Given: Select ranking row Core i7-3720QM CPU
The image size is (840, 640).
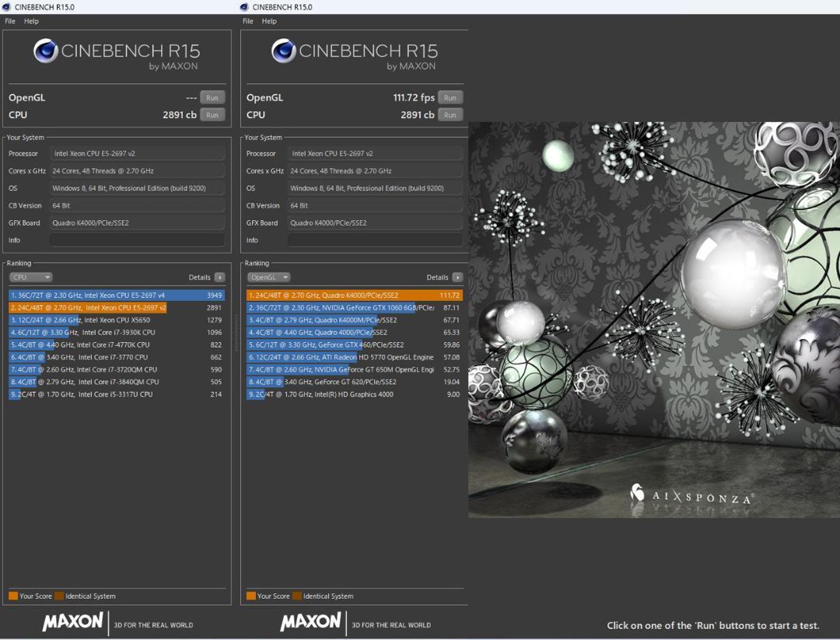Looking at the screenshot, I should [116, 369].
